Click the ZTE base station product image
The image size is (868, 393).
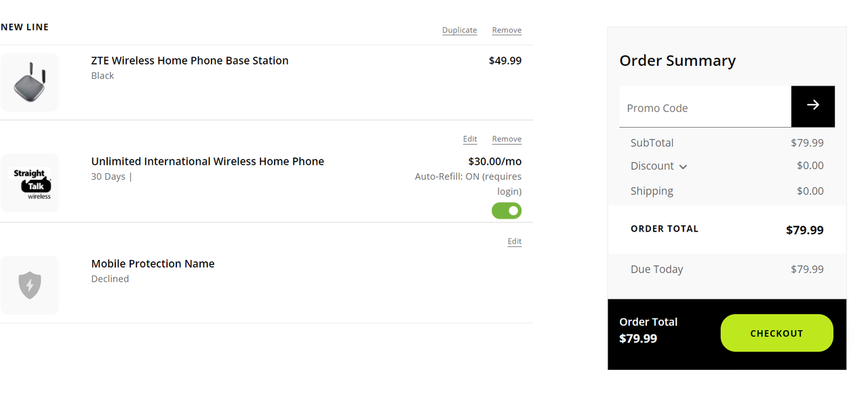[30, 82]
